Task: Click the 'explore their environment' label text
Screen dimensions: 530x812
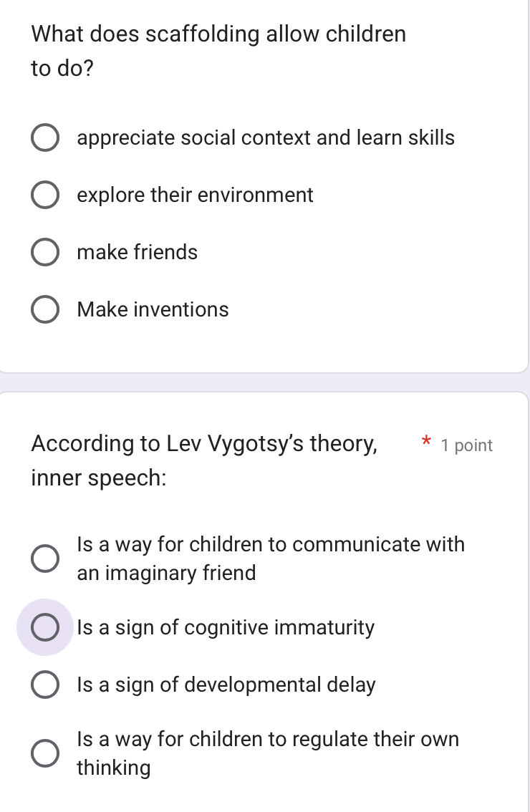Action: click(195, 195)
